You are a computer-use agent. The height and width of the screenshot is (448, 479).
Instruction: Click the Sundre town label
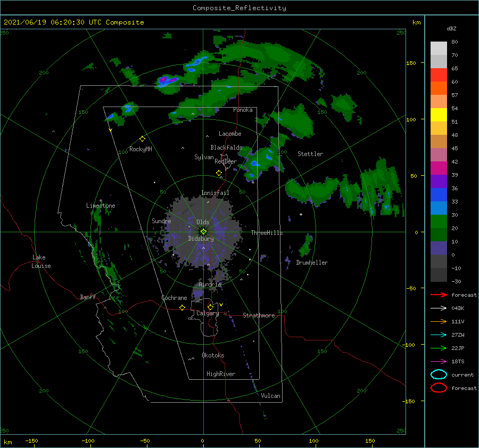(x=161, y=221)
